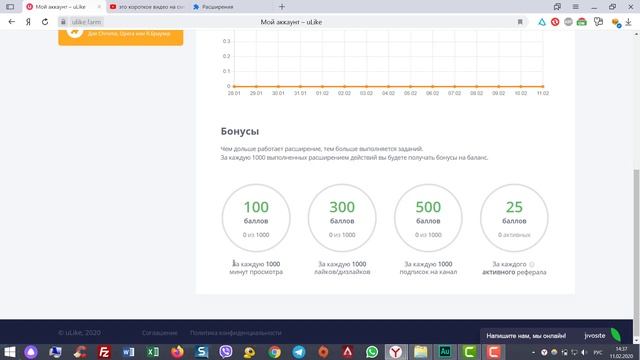Click the blue triangle extension icon
The image size is (640, 360).
point(542,22)
